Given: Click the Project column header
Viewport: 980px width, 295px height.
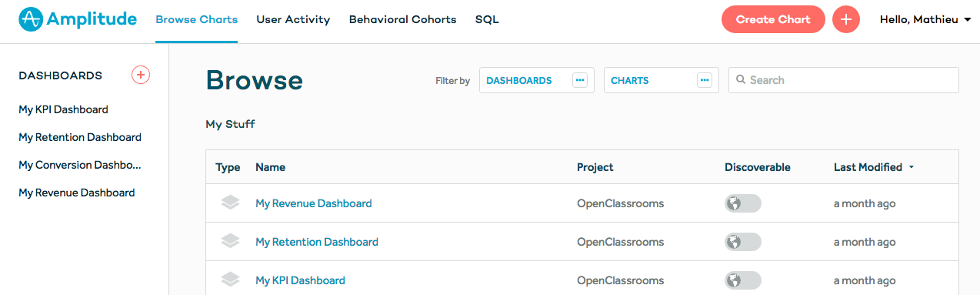Looking at the screenshot, I should 595,167.
